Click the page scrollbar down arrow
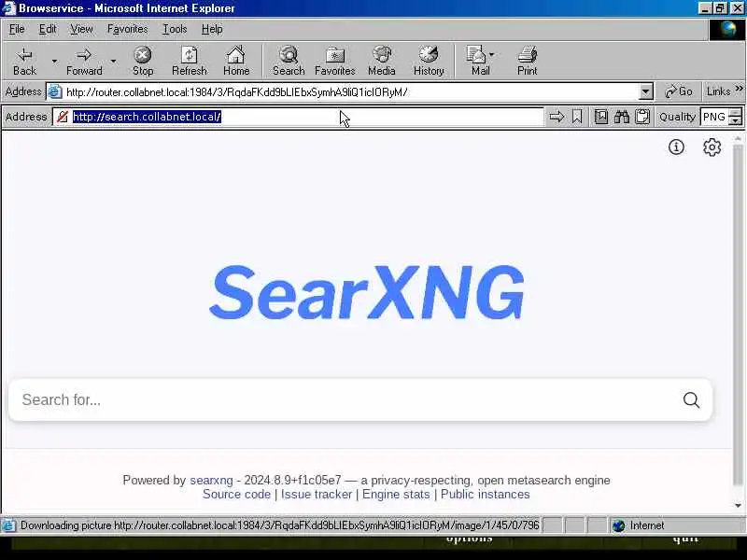Image resolution: width=747 pixels, height=560 pixels. (738, 506)
